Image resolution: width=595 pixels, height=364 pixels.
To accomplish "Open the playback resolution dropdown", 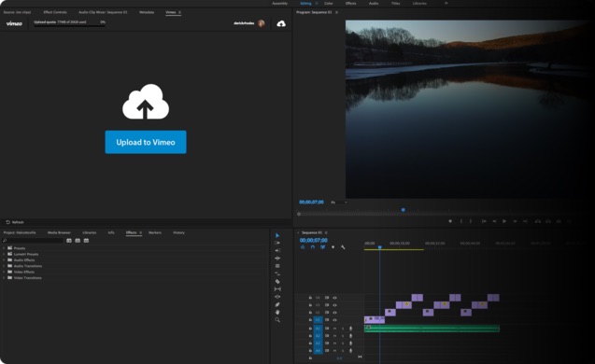I will [x=338, y=203].
